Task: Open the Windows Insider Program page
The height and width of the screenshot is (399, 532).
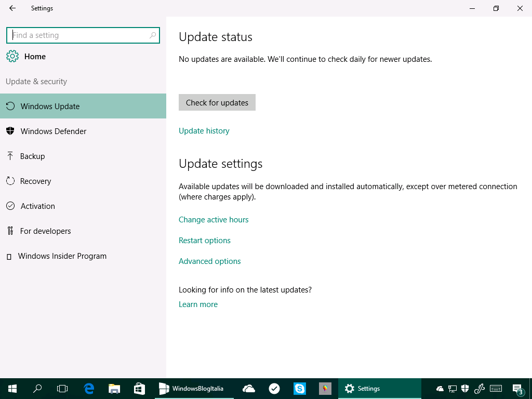Action: click(x=83, y=256)
